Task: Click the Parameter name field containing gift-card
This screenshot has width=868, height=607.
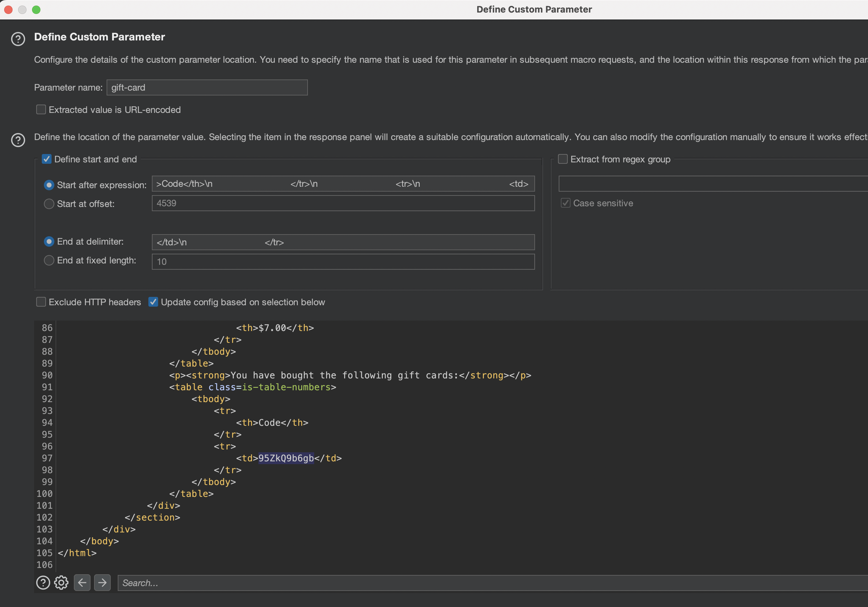Action: (x=207, y=87)
